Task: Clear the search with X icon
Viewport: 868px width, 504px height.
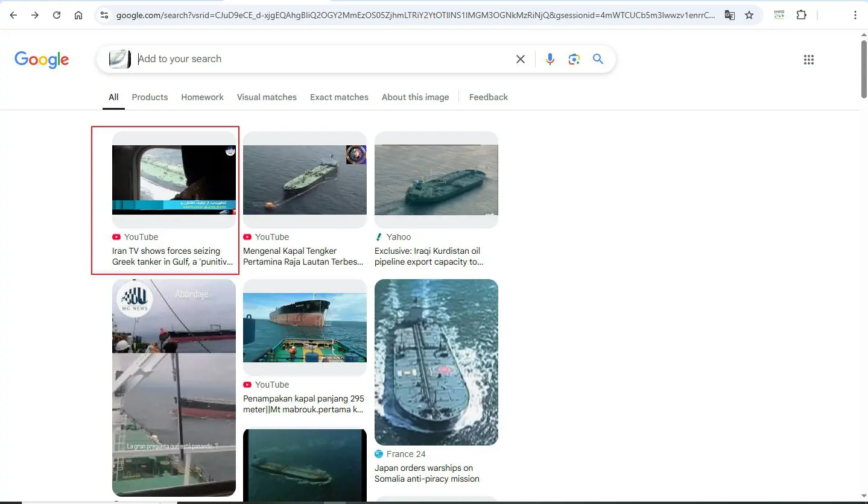Action: (x=521, y=59)
